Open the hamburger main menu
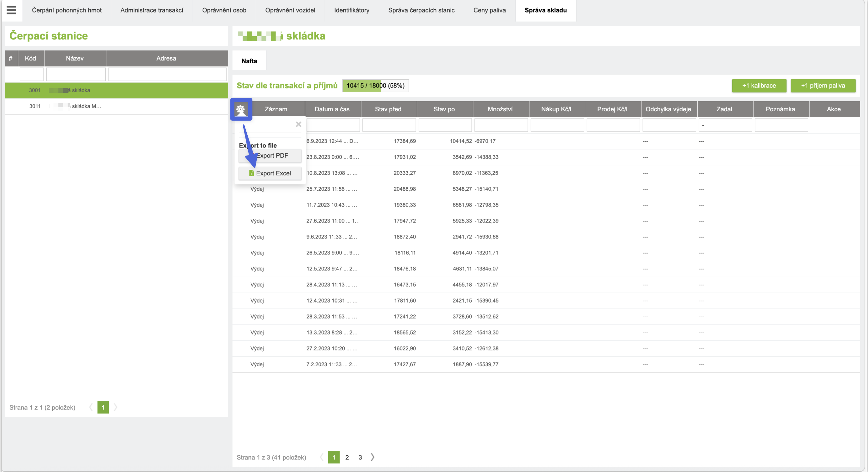This screenshot has height=472, width=868. tap(11, 10)
